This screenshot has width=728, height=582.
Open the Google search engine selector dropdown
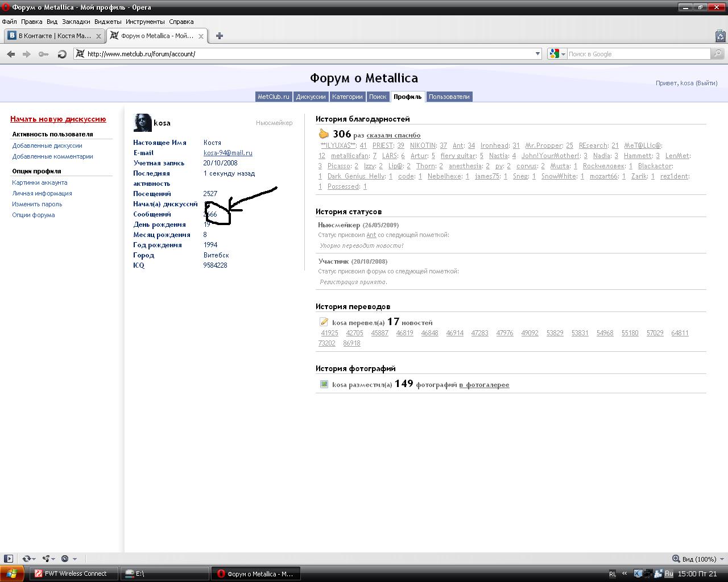pyautogui.click(x=557, y=54)
